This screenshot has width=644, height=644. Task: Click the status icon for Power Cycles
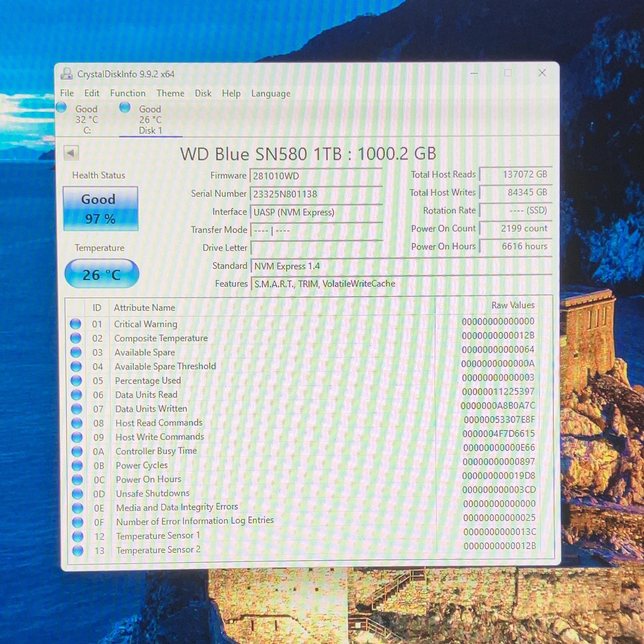77,465
